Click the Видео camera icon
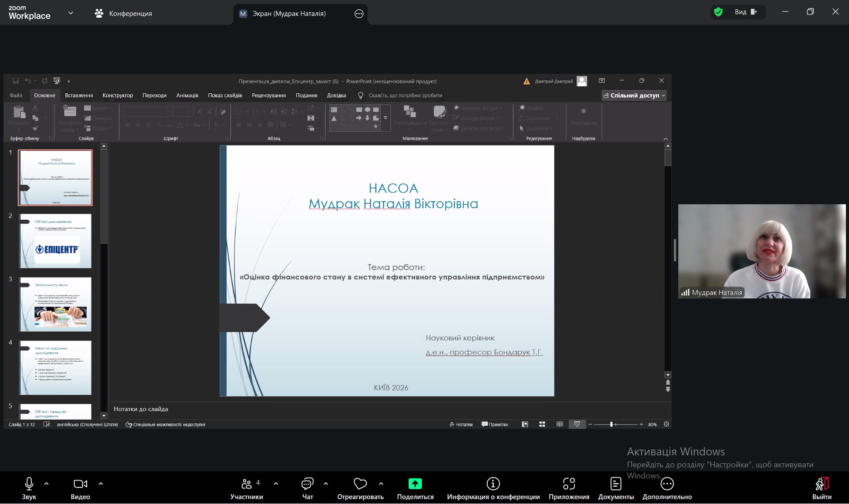The width and height of the screenshot is (849, 504). click(80, 484)
